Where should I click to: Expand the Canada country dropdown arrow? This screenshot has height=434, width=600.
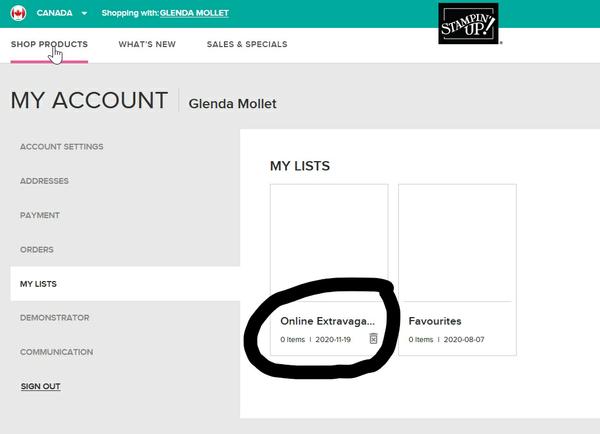point(84,14)
